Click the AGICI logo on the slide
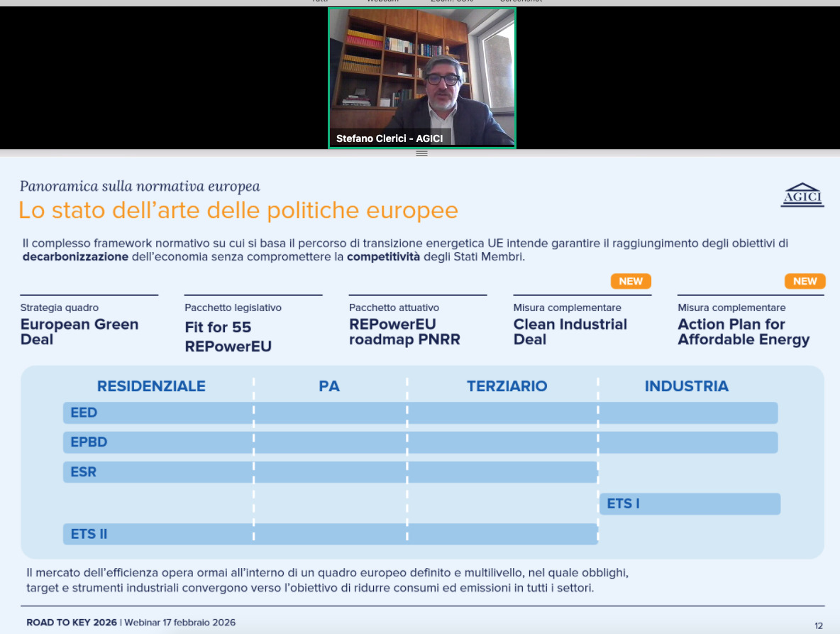 (802, 195)
